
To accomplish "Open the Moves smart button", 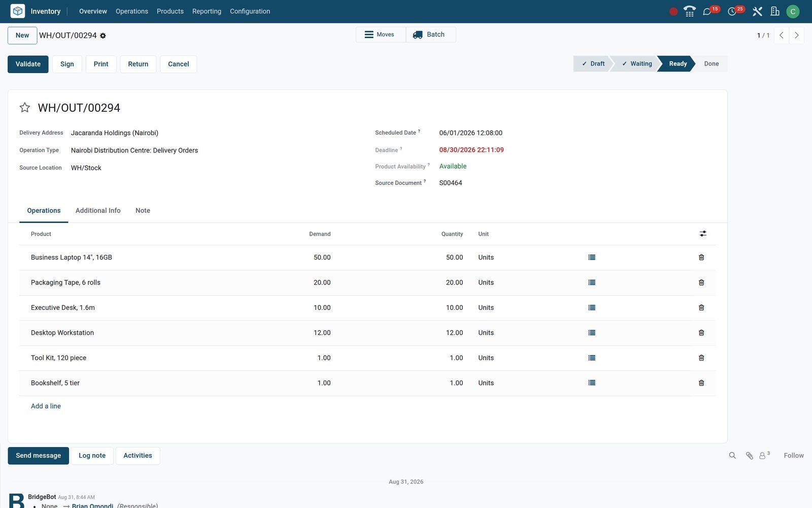I will tap(381, 35).
